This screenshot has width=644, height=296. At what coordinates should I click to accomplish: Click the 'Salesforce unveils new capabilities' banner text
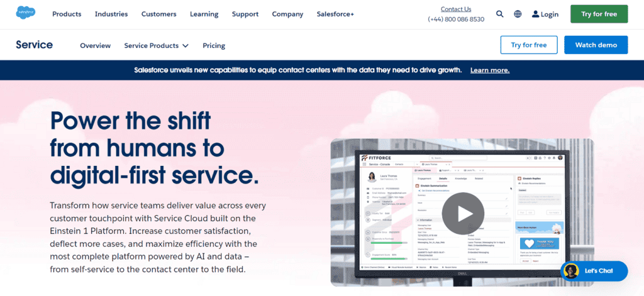click(297, 70)
